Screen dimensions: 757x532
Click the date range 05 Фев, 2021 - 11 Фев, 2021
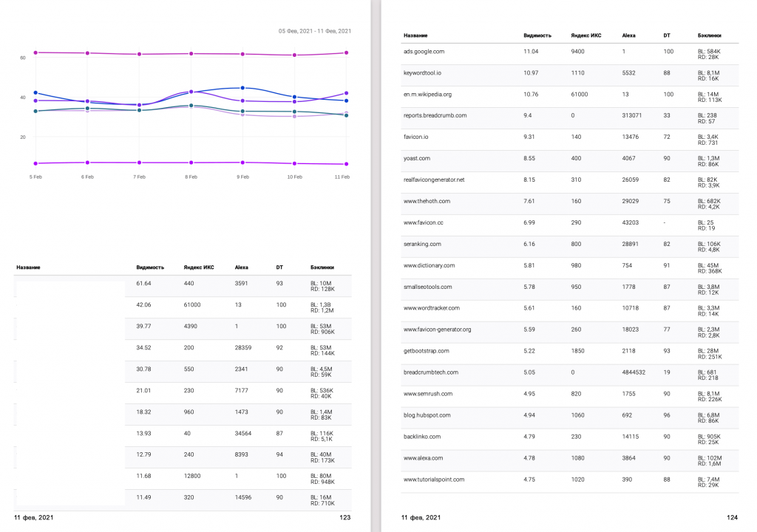[315, 31]
